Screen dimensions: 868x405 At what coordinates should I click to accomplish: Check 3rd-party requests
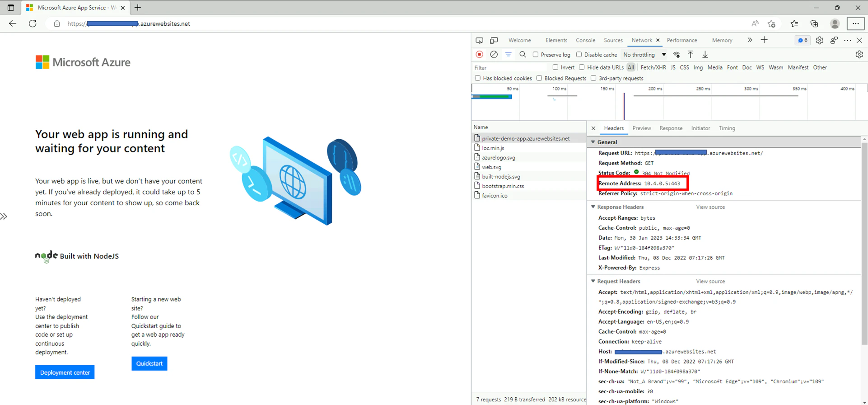pyautogui.click(x=593, y=78)
